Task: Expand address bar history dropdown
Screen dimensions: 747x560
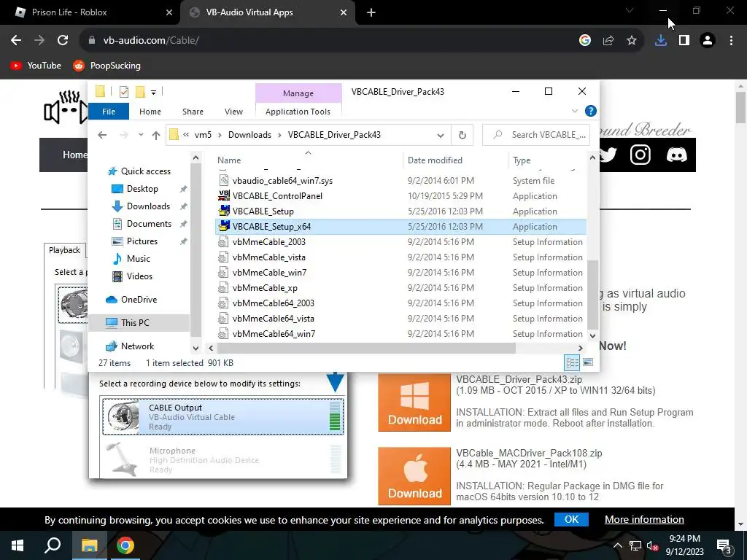Action: tap(440, 135)
